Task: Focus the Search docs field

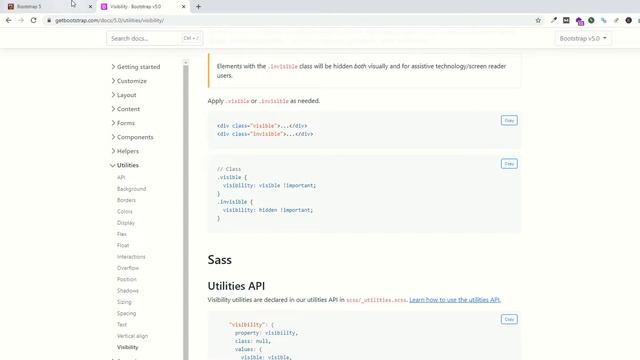Action: pos(154,38)
